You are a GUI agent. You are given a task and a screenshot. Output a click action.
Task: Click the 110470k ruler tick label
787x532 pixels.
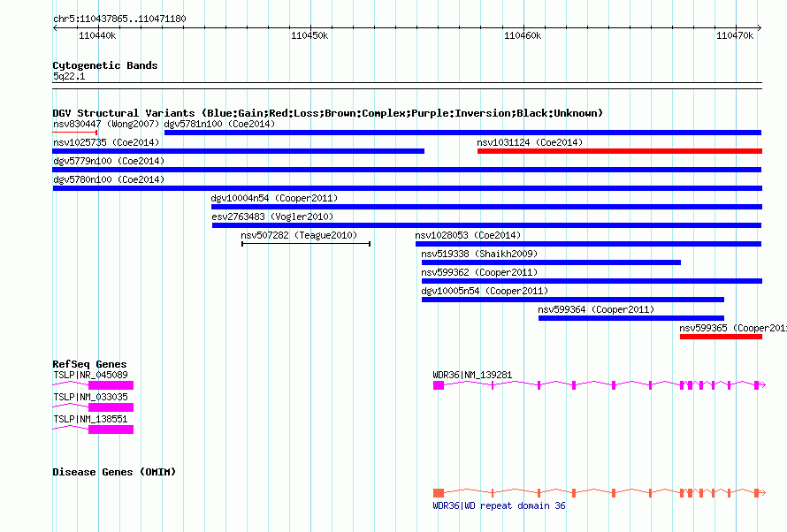click(735, 35)
